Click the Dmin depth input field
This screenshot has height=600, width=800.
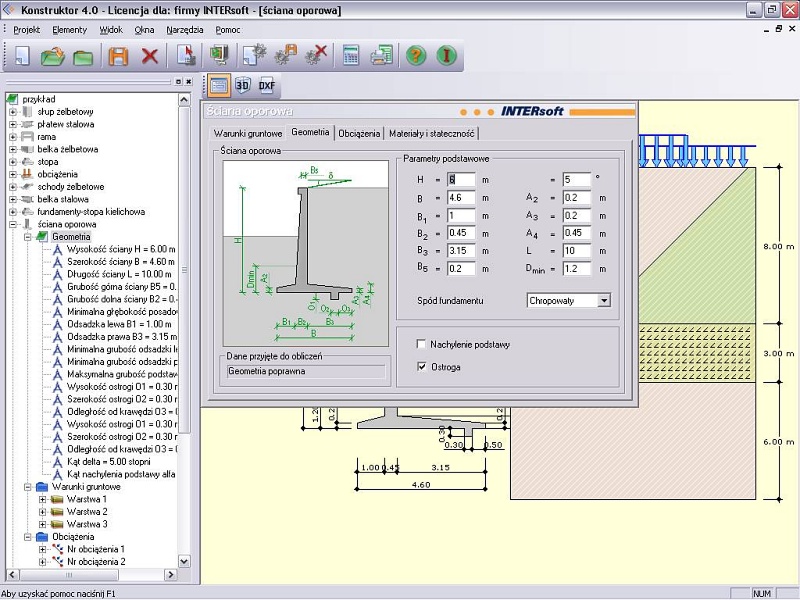[x=577, y=269]
